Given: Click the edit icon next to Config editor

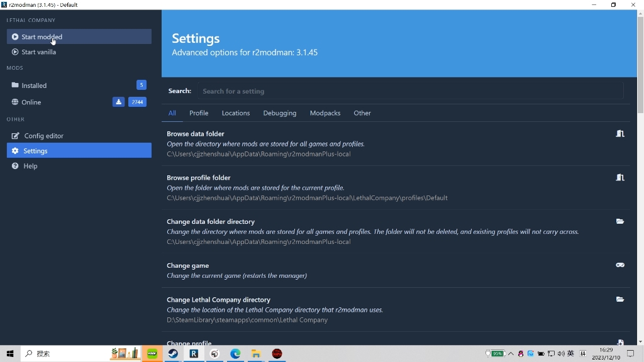Looking at the screenshot, I should pos(15,136).
